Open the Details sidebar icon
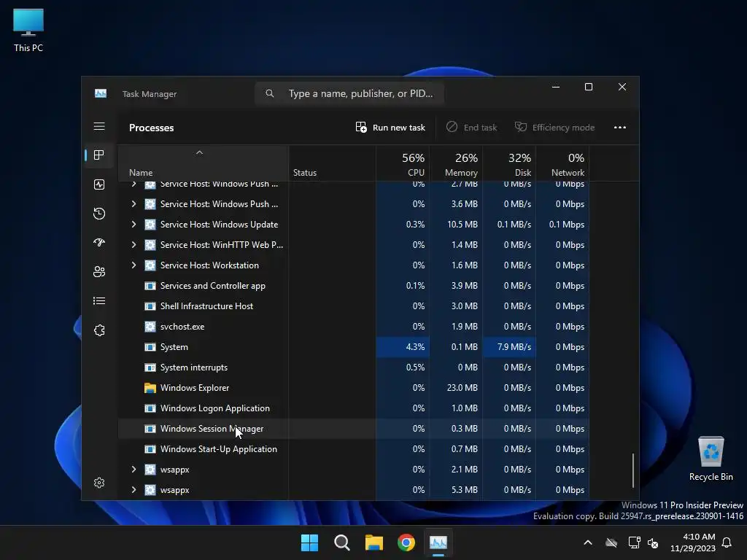 [99, 301]
